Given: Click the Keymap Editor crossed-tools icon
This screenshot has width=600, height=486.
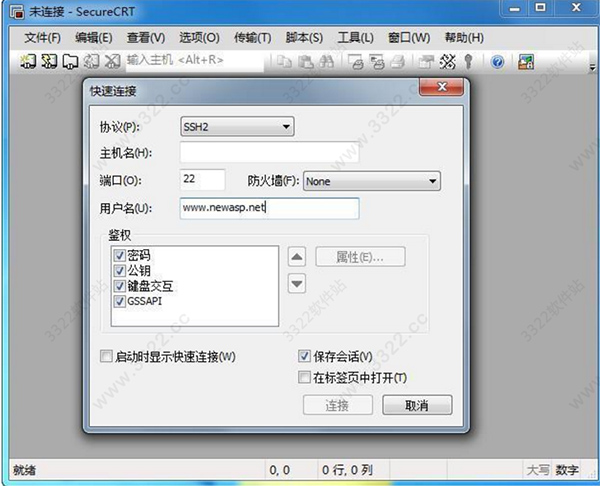Looking at the screenshot, I should tap(447, 62).
